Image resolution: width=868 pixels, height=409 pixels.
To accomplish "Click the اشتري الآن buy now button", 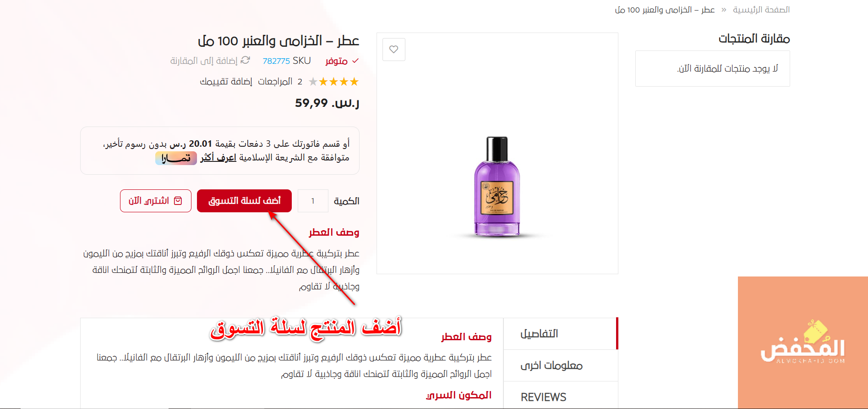I will (x=156, y=201).
